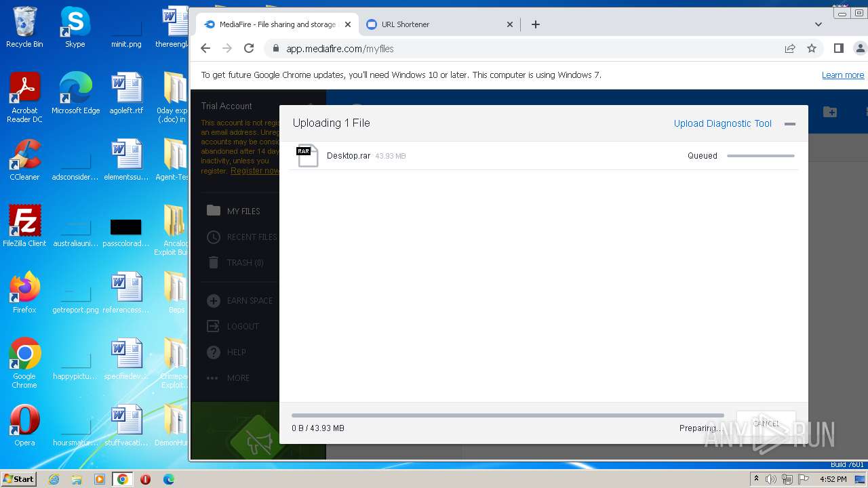Switch to URL Shortener tab
Screen dimensions: 868x488
pyautogui.click(x=438, y=24)
